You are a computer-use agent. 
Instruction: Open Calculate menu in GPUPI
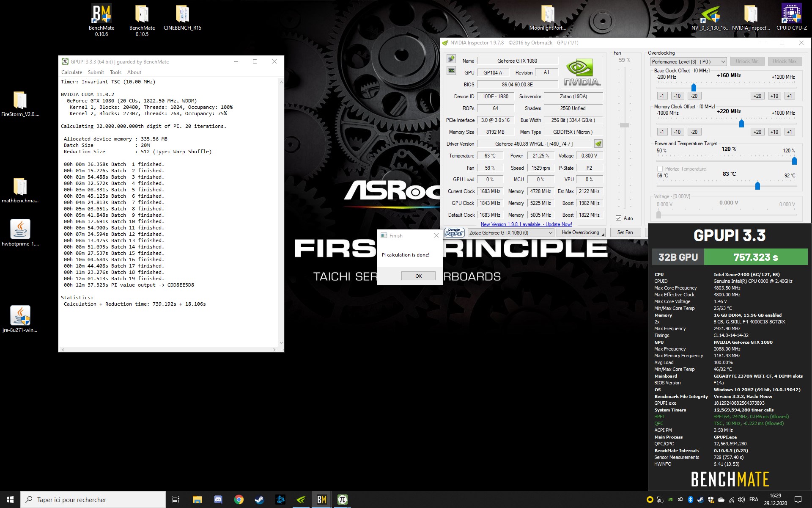[x=71, y=72]
